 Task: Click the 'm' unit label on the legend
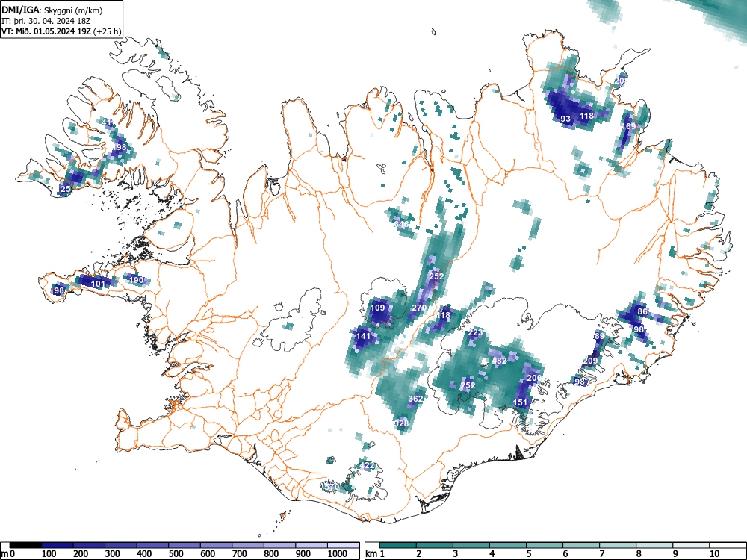4,553
